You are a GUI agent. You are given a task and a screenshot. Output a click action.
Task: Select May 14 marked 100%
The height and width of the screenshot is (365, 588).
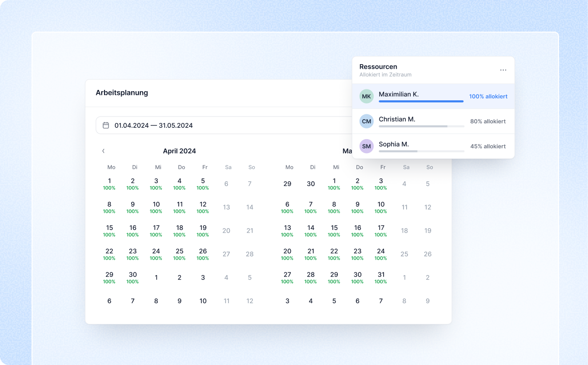click(x=311, y=230)
